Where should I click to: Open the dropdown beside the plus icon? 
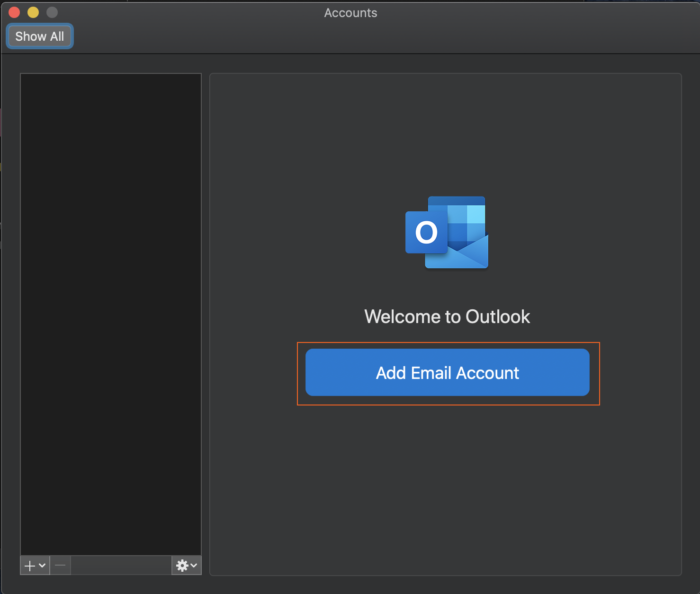[42, 567]
